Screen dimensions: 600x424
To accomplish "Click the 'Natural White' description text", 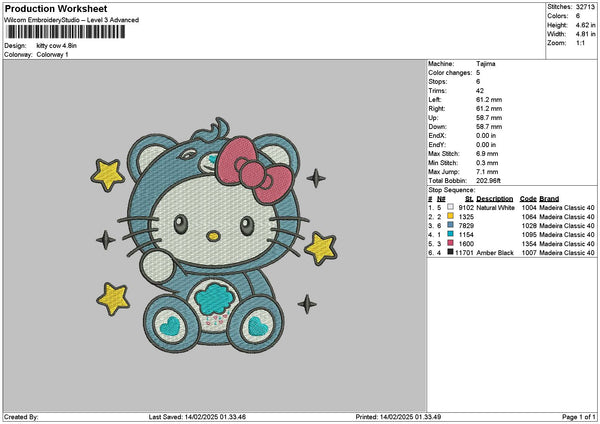I will 495,208.
